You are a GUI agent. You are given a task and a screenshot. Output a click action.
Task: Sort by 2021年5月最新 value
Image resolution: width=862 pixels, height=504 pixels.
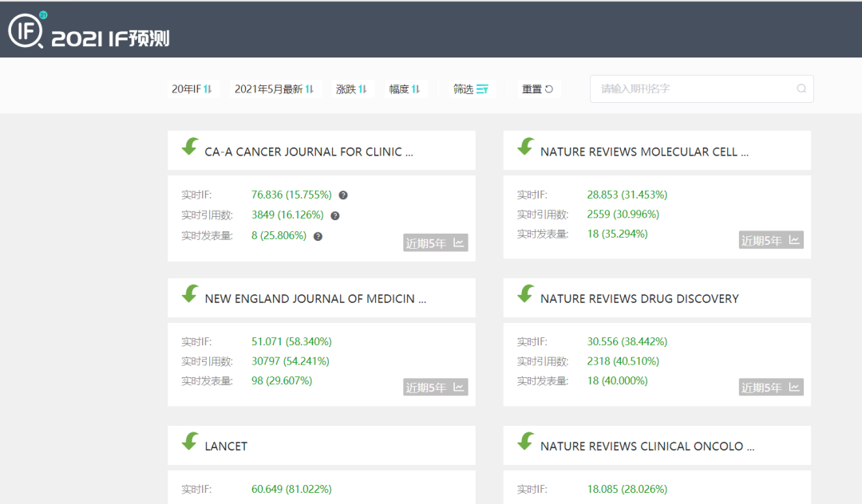tap(274, 89)
